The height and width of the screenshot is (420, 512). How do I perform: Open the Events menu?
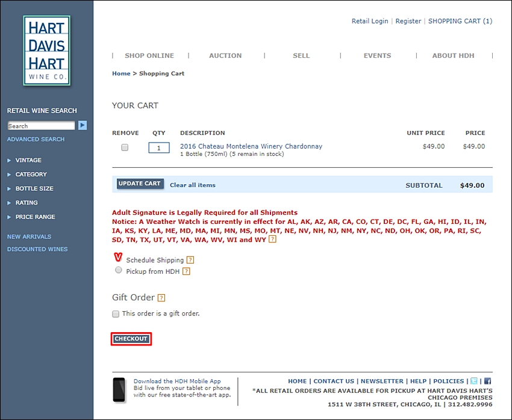click(x=377, y=56)
